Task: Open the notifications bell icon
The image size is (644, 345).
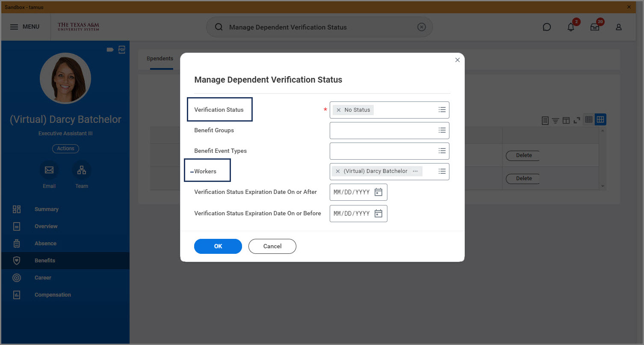Action: 571,27
